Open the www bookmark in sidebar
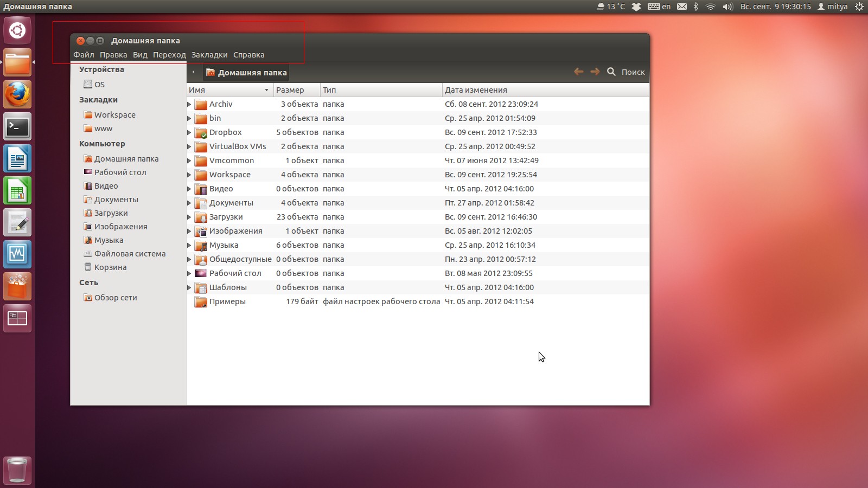Screen dimensions: 868x488 click(98, 129)
